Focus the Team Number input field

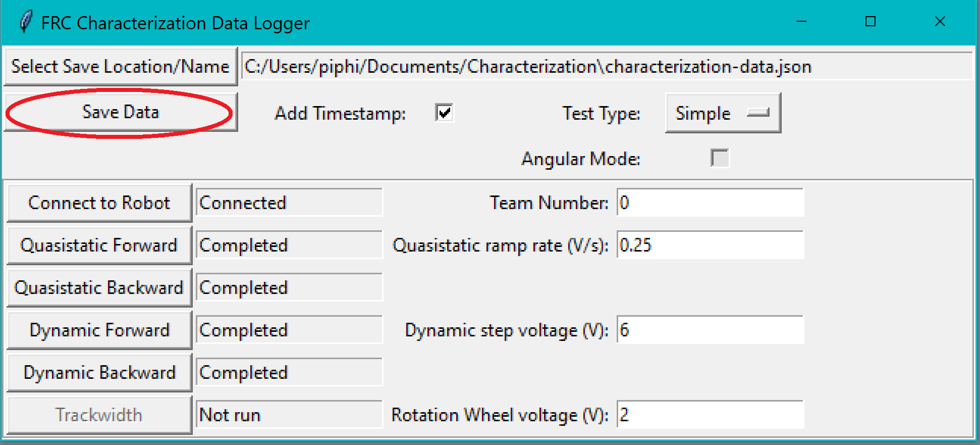click(x=710, y=203)
